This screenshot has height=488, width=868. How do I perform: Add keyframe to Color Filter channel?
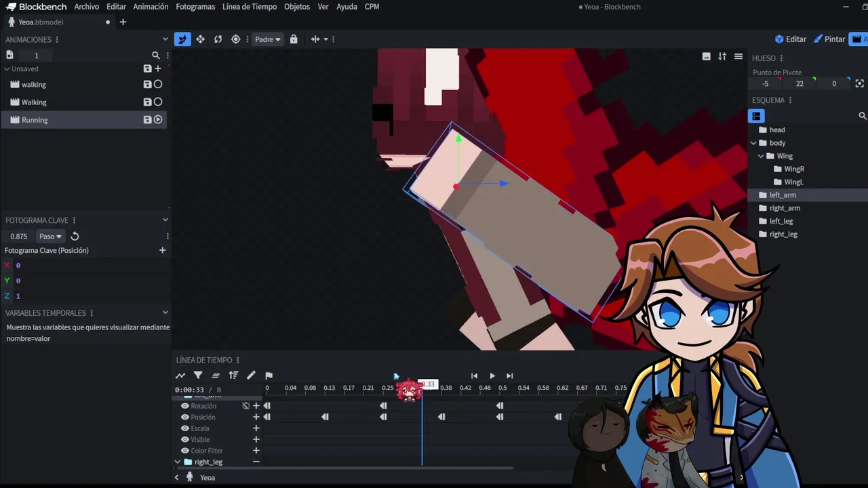(256, 451)
